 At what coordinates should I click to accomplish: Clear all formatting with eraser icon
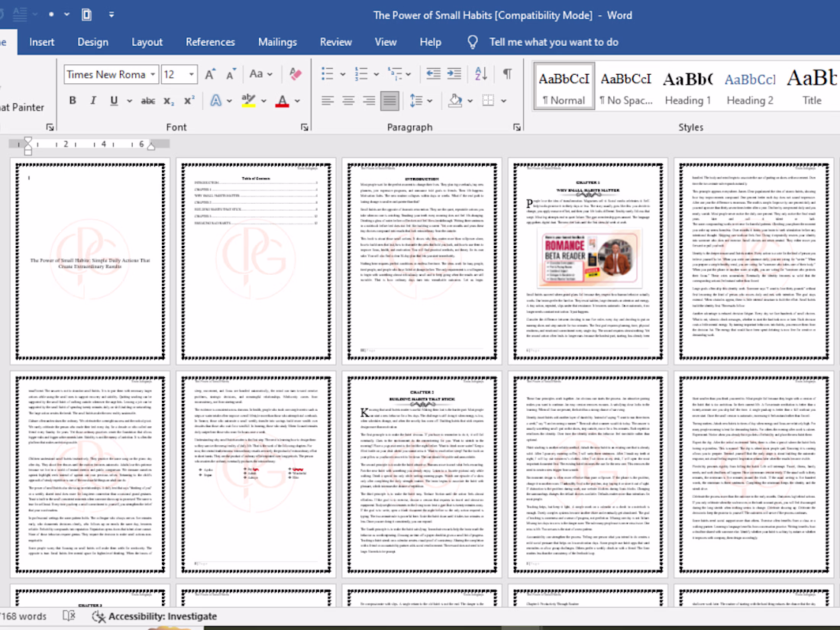pyautogui.click(x=295, y=74)
